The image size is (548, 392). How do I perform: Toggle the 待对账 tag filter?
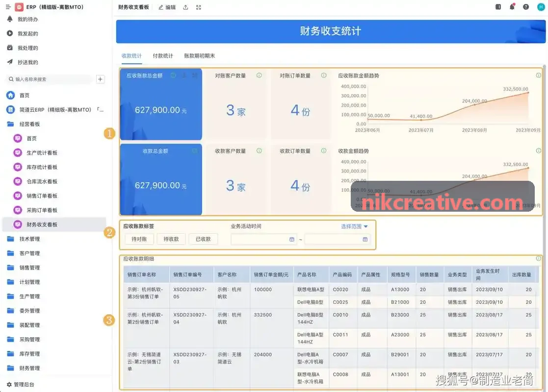pyautogui.click(x=139, y=239)
